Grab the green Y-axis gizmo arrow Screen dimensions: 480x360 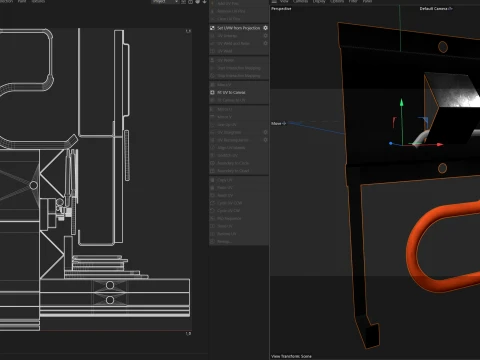point(402,103)
